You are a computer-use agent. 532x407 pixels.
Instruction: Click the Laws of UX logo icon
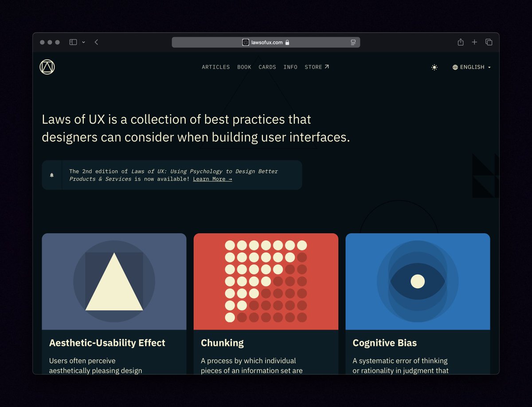[x=47, y=67]
